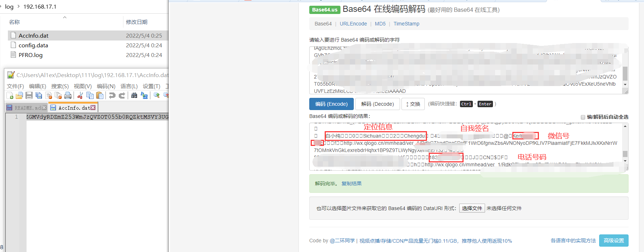Click the Close All documents toolbar icon
The image size is (644, 252).
58,95
